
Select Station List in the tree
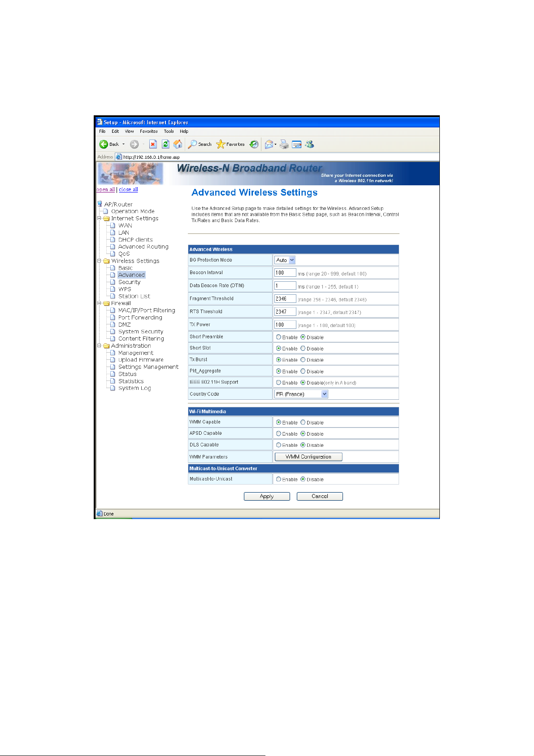(x=134, y=296)
